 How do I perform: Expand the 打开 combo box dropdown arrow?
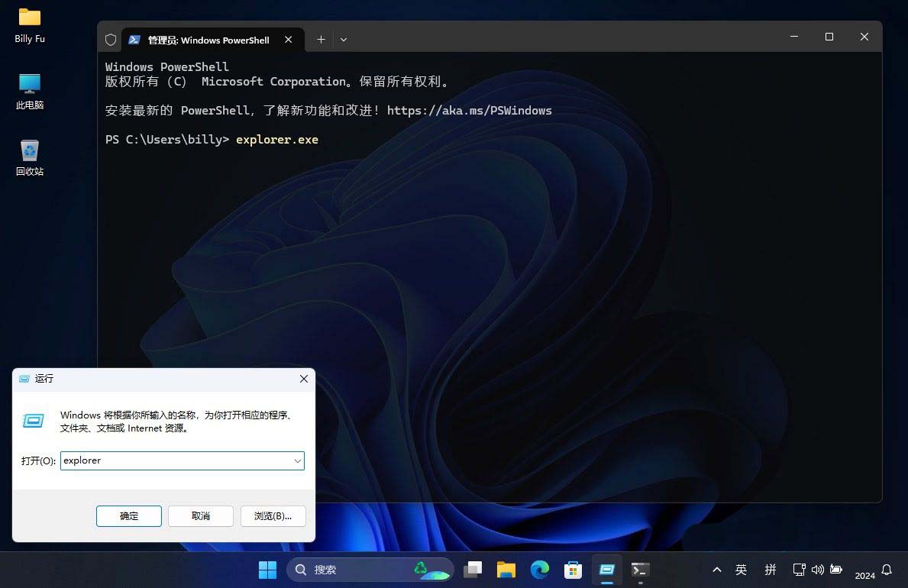tap(297, 460)
